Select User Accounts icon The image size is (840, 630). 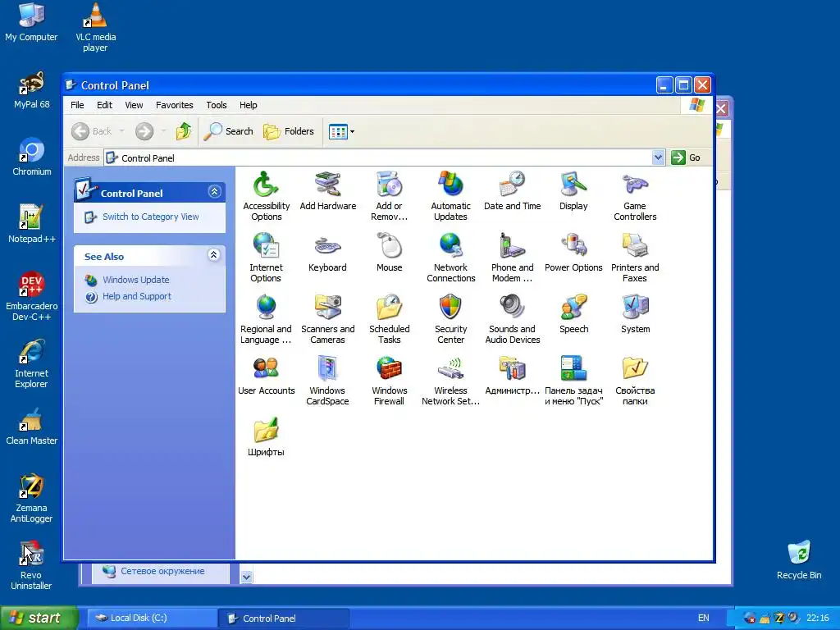[267, 370]
